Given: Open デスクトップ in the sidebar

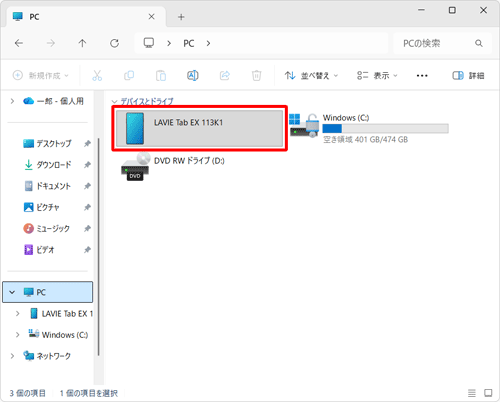Looking at the screenshot, I should (47, 144).
